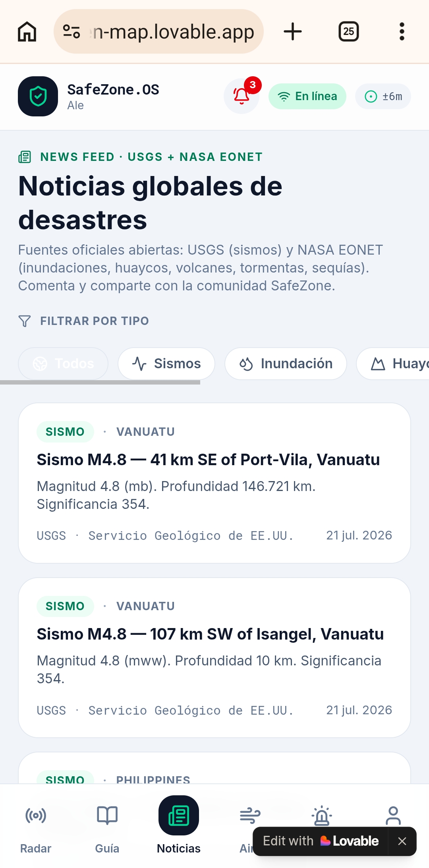This screenshot has width=429, height=868.
Task: Click the ±6m GPS accuracy indicator
Action: pyautogui.click(x=383, y=96)
